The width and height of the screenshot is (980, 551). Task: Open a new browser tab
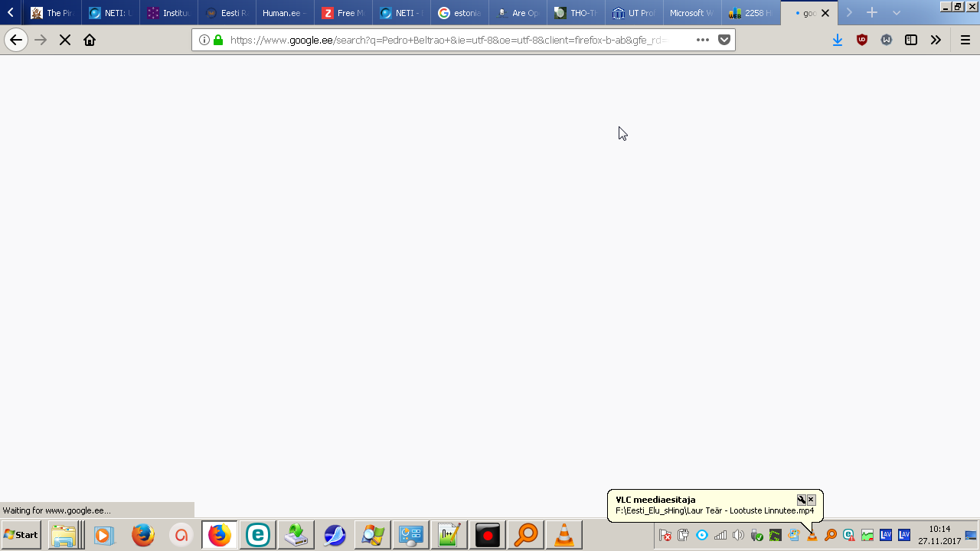872,13
